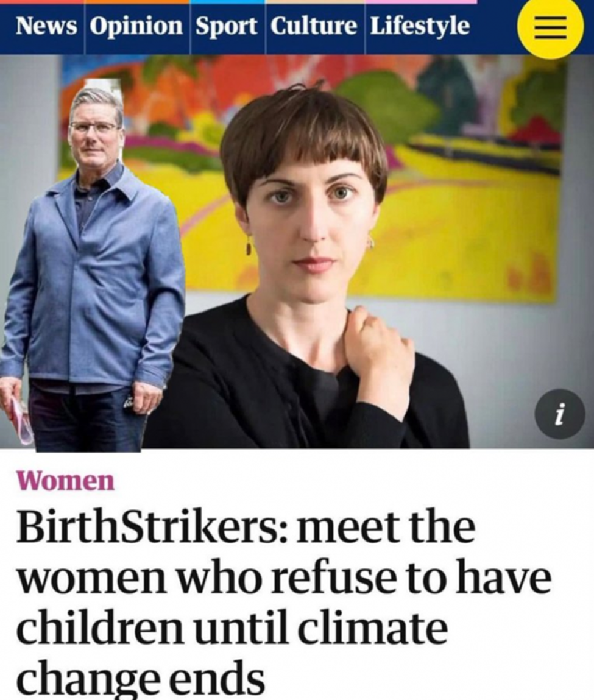Viewport: 594px width, 700px height.
Task: Show image caption via the info icon
Action: coord(560,414)
